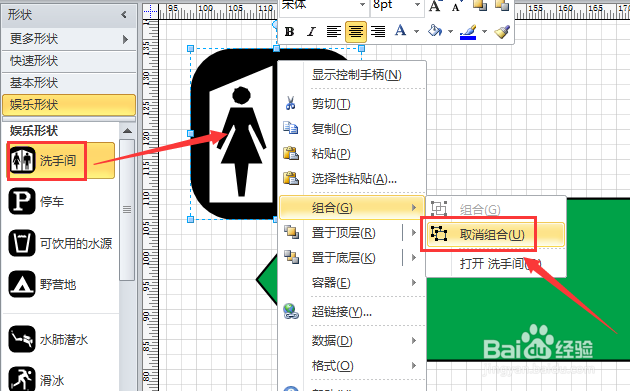This screenshot has height=391, width=630.
Task: Click stencil scrollbar up arrow
Action: click(127, 131)
